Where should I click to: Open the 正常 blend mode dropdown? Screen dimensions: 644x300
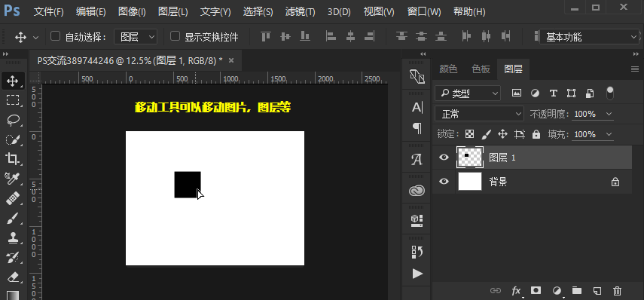(479, 114)
